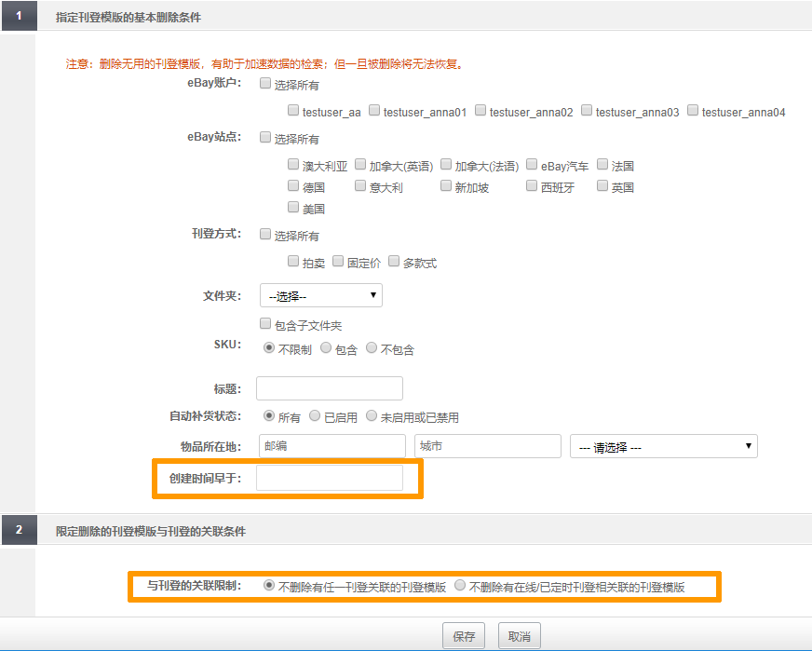Image resolution: width=812 pixels, height=651 pixels.
Task: Click the 城市 input field
Action: (x=487, y=446)
